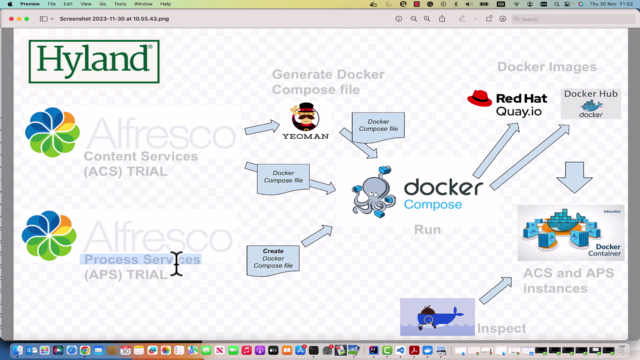This screenshot has height=360, width=640.
Task: Show the Markup Toolbar button
Action: (503, 19)
